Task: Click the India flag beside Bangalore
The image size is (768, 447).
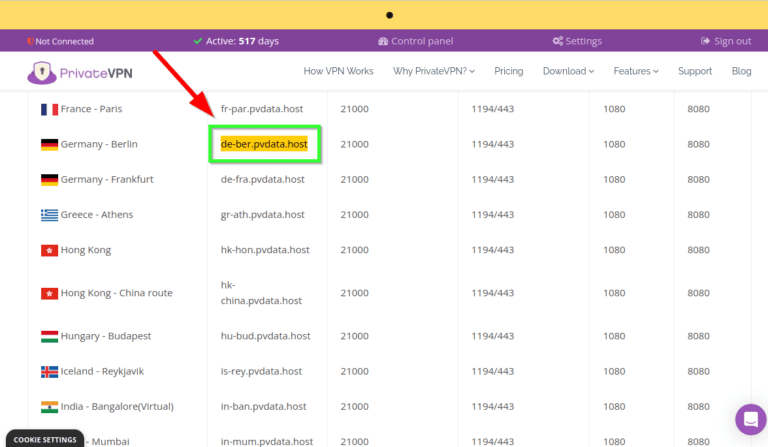Action: 49,407
